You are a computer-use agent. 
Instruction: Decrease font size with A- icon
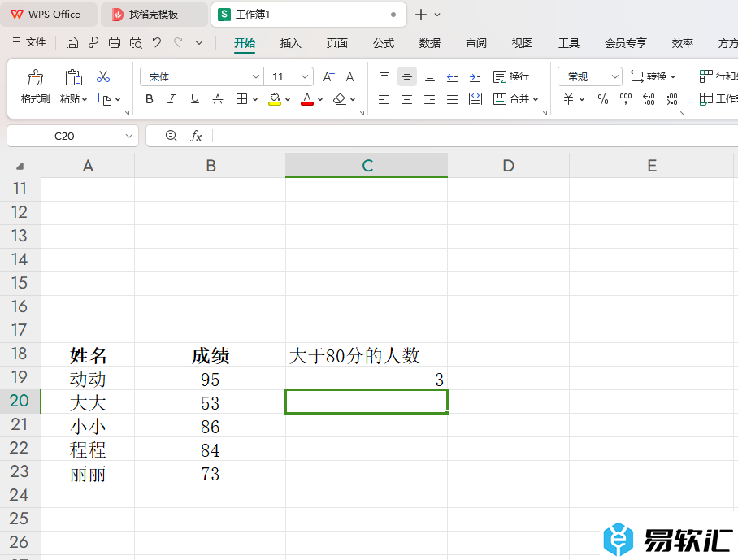[352, 76]
